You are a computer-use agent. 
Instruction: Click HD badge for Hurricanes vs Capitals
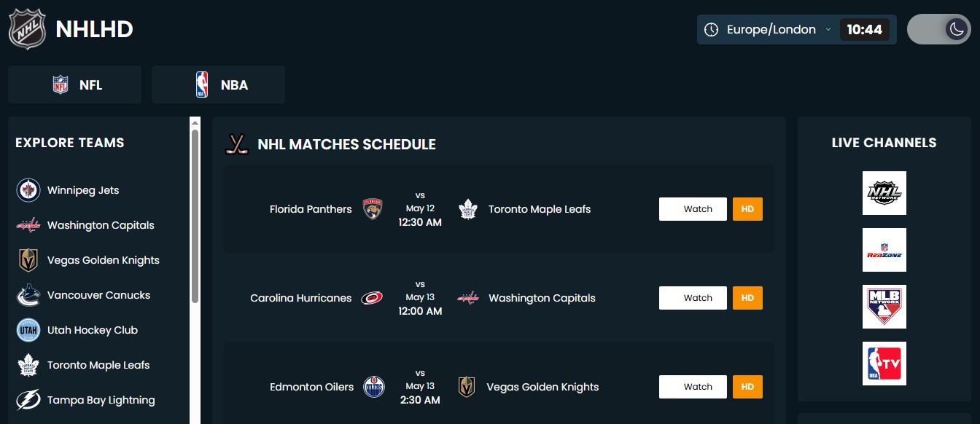[x=747, y=298]
